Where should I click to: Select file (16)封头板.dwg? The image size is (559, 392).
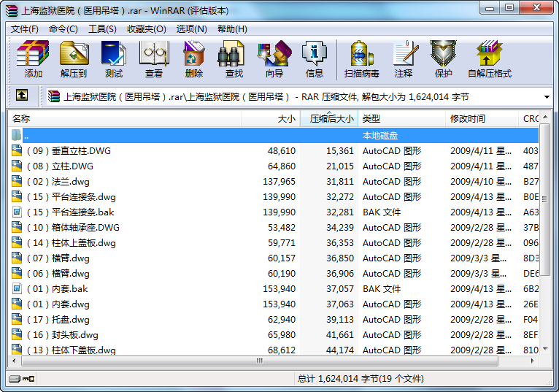click(62, 335)
